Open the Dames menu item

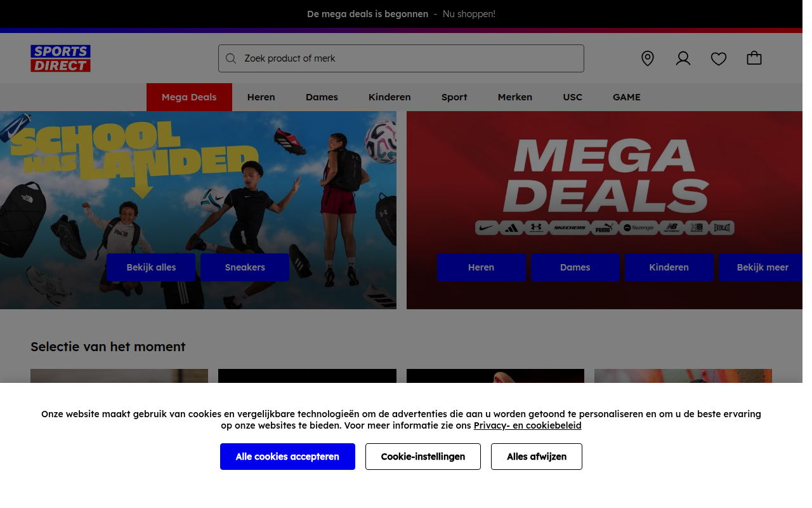pyautogui.click(x=322, y=97)
